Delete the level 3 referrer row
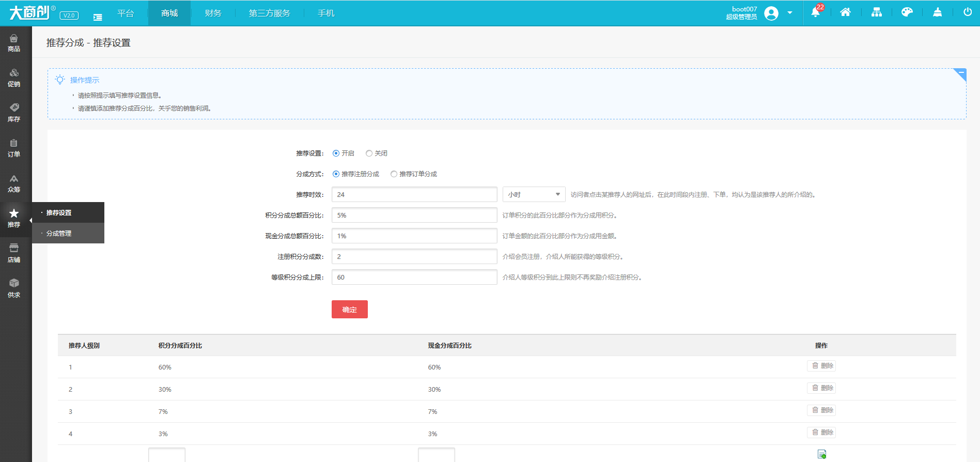The height and width of the screenshot is (462, 980). click(821, 410)
